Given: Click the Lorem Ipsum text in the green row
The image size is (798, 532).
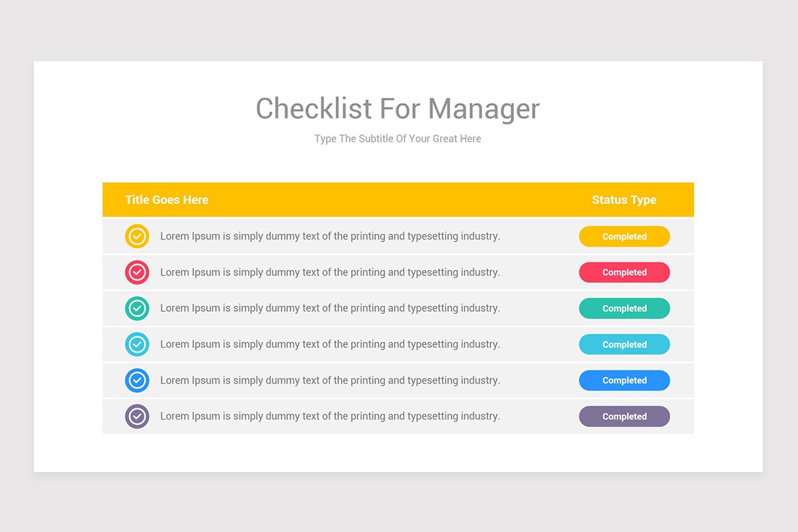Looking at the screenshot, I should click(330, 308).
